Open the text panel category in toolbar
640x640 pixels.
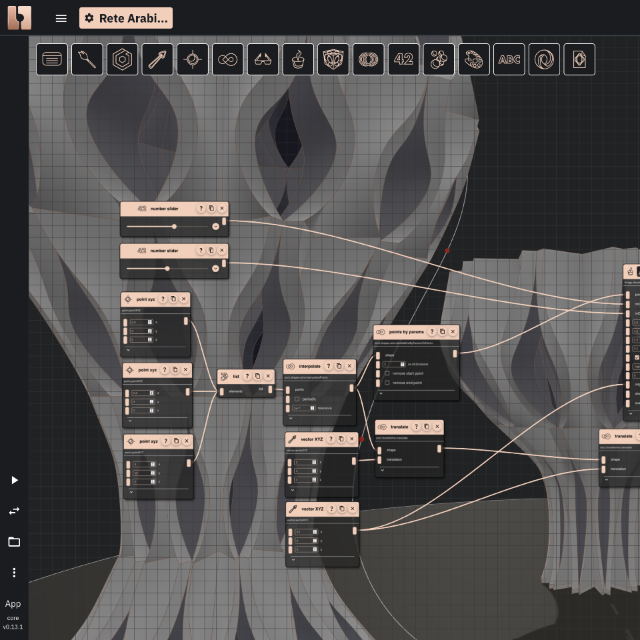[x=52, y=59]
